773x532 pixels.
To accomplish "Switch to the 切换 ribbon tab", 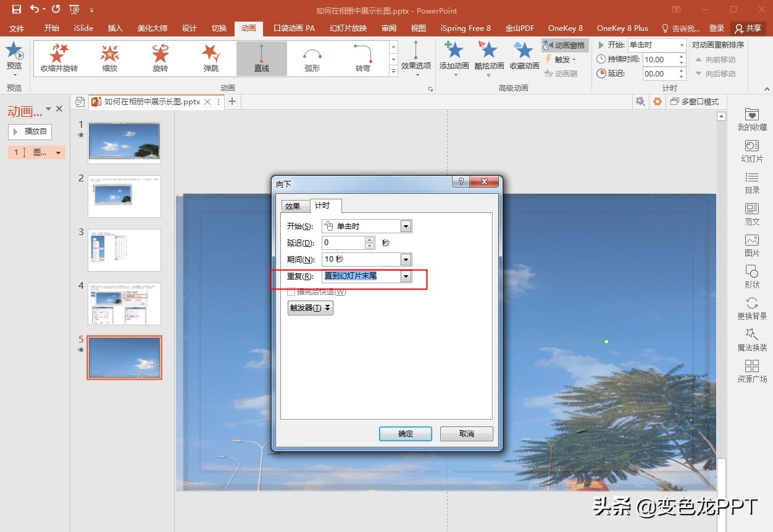I will pos(219,28).
